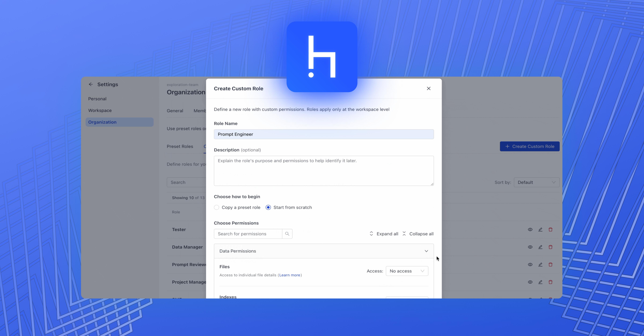Click the Expand all arrows icon
644x336 pixels.
coord(371,234)
